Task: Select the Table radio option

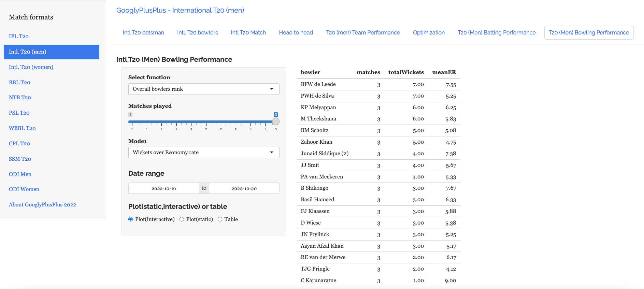Action: [x=220, y=219]
